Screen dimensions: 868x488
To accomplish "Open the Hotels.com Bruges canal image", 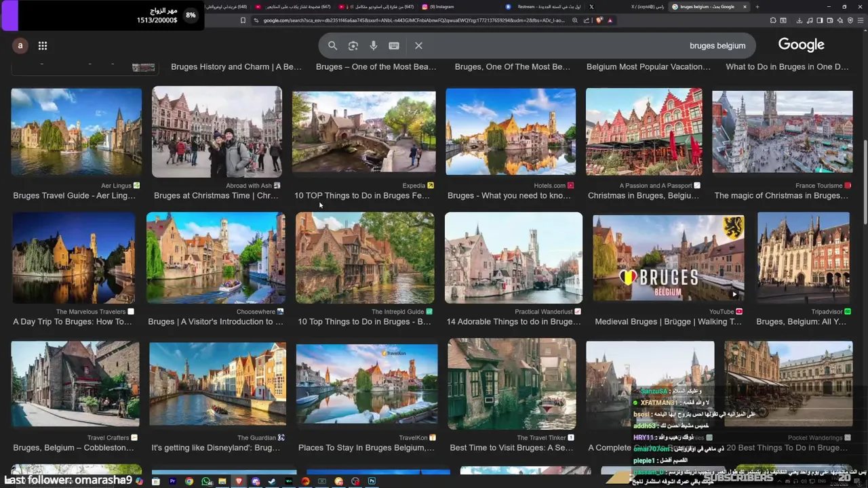I will [511, 131].
